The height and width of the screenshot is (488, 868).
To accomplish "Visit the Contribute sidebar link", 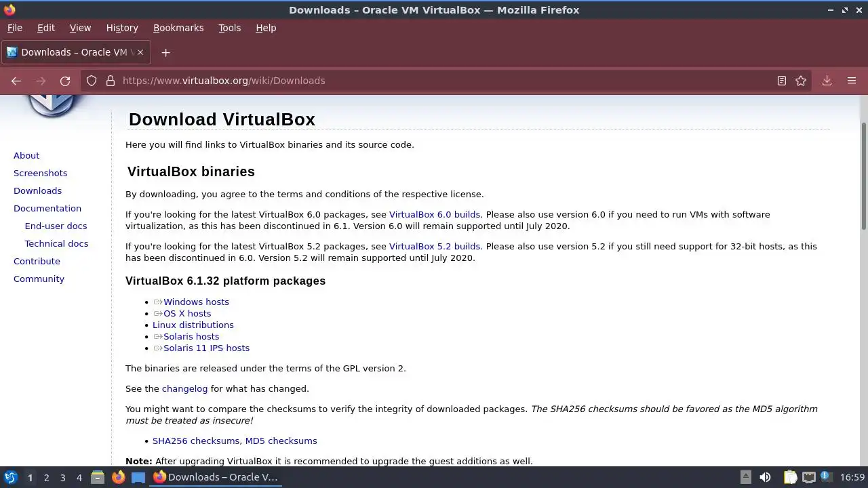I will [37, 261].
